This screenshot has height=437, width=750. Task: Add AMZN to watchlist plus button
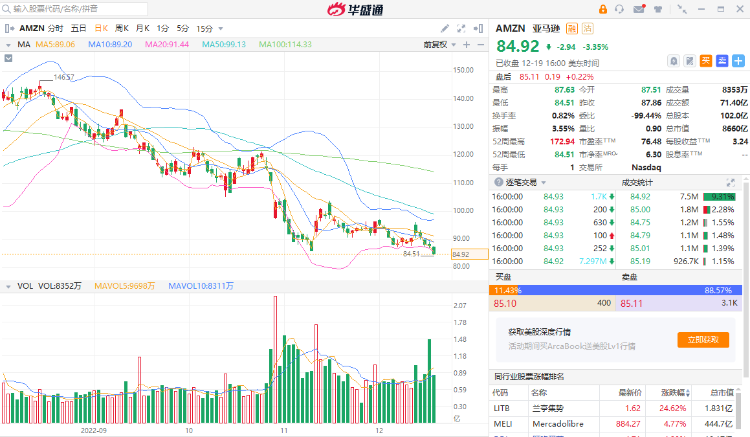739,61
